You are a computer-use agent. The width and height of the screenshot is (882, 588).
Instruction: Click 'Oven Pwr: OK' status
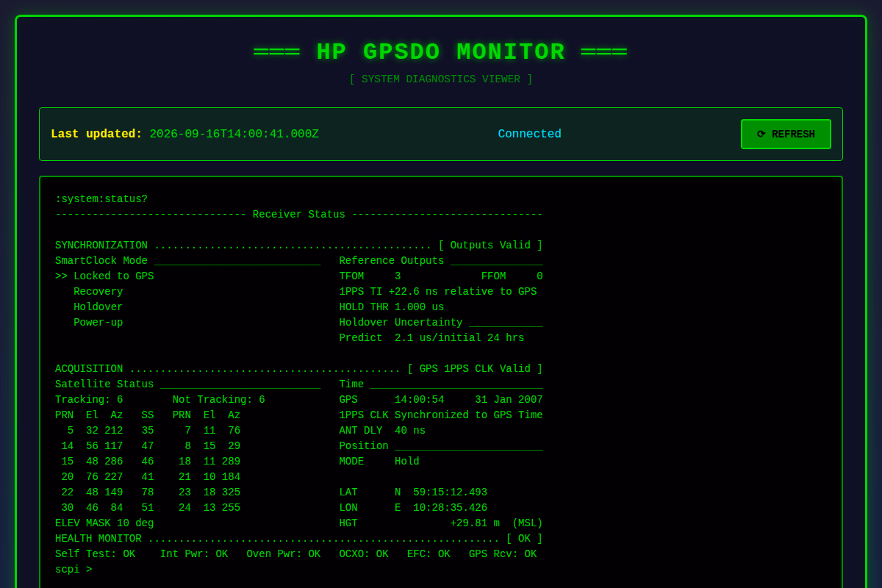[284, 554]
